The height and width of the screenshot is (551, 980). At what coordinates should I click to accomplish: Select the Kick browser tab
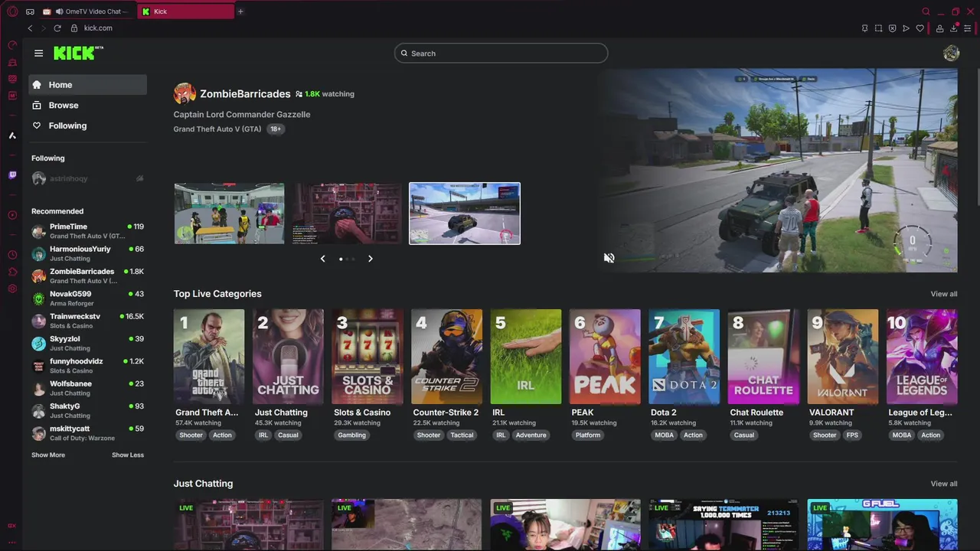(186, 11)
